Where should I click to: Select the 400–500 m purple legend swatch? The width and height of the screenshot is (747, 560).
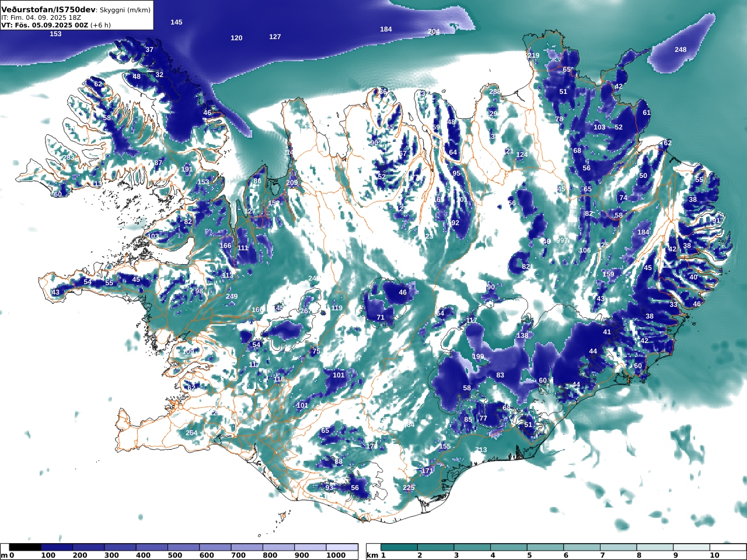(x=152, y=547)
